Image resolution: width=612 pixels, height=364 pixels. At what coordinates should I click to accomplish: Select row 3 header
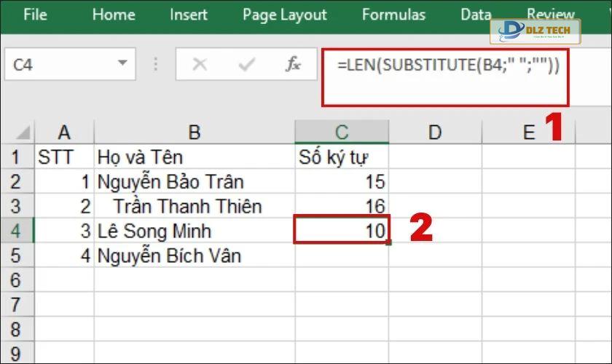coord(17,206)
